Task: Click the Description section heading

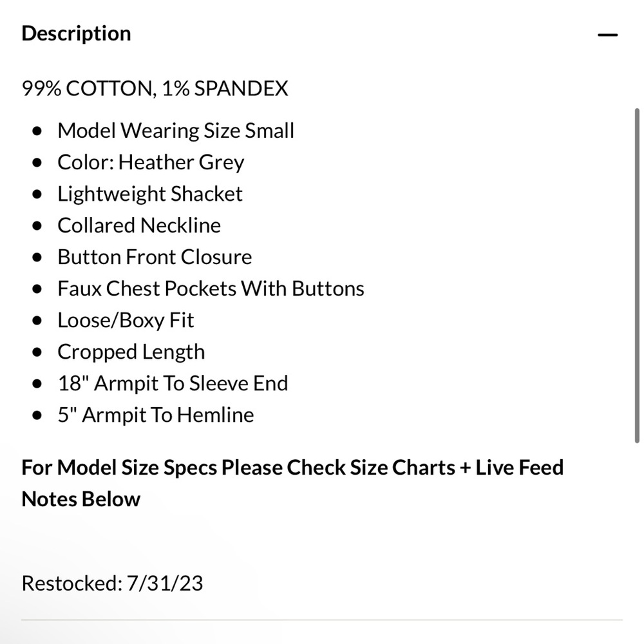Action: [76, 33]
